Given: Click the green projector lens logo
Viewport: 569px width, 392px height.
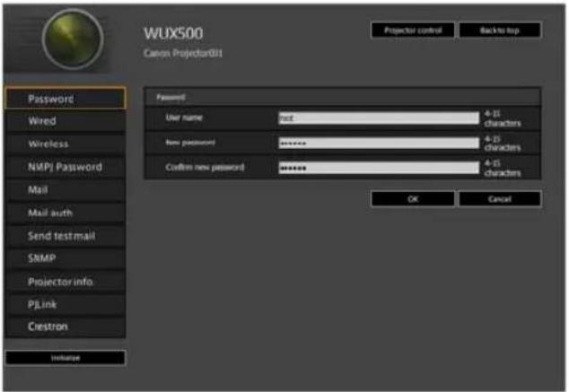Looking at the screenshot, I should pyautogui.click(x=73, y=39).
